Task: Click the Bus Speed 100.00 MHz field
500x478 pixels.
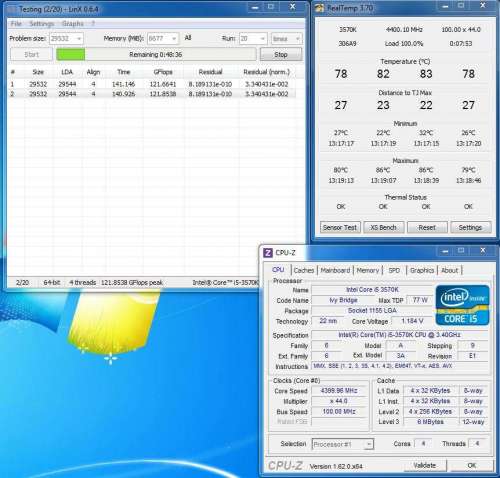Action: tap(339, 412)
